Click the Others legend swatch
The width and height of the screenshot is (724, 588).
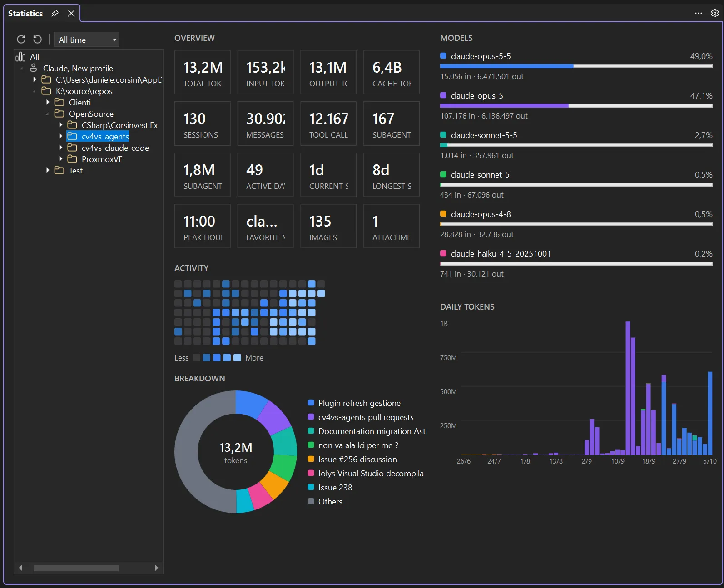click(x=311, y=501)
